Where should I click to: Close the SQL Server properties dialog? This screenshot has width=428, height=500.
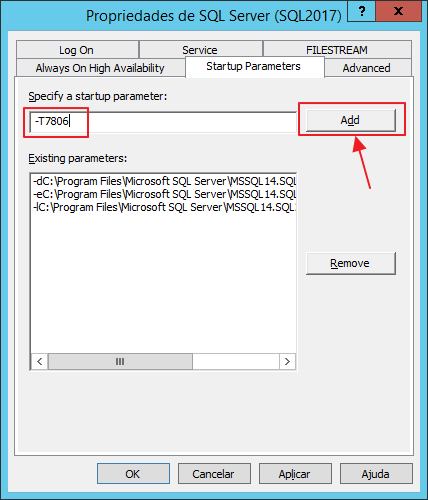pos(398,11)
